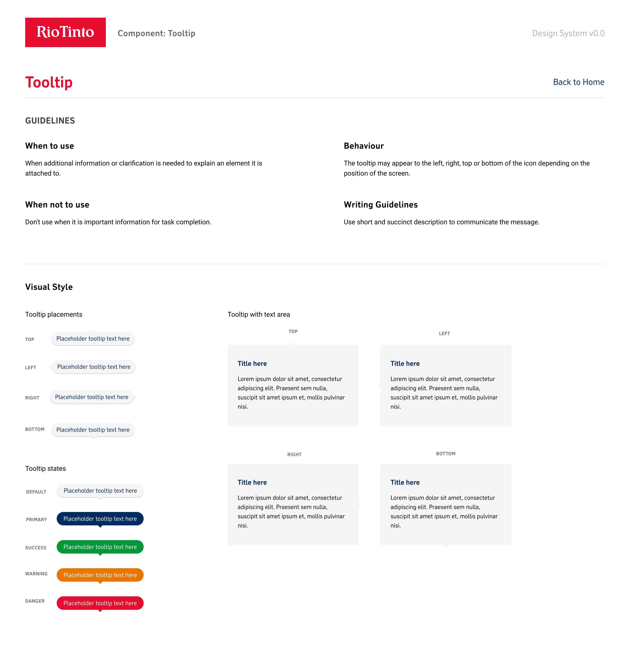Click the Title here in LEFT card
The width and height of the screenshot is (630, 672).
coord(405,363)
